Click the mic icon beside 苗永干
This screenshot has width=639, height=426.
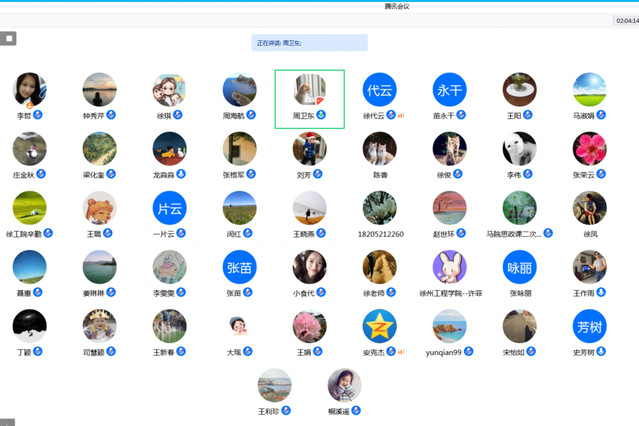pos(462,115)
